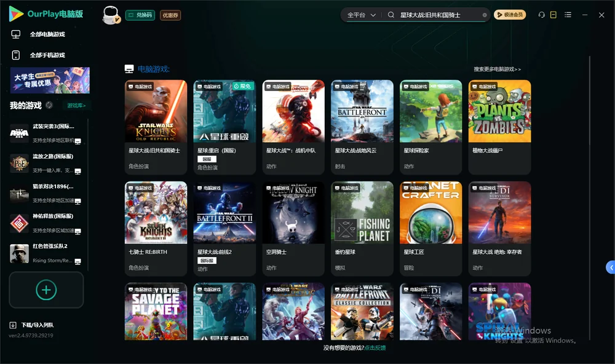Viewport: 615px width, 364px height.
Task: Click the ARMA game icon
Action: (19, 133)
